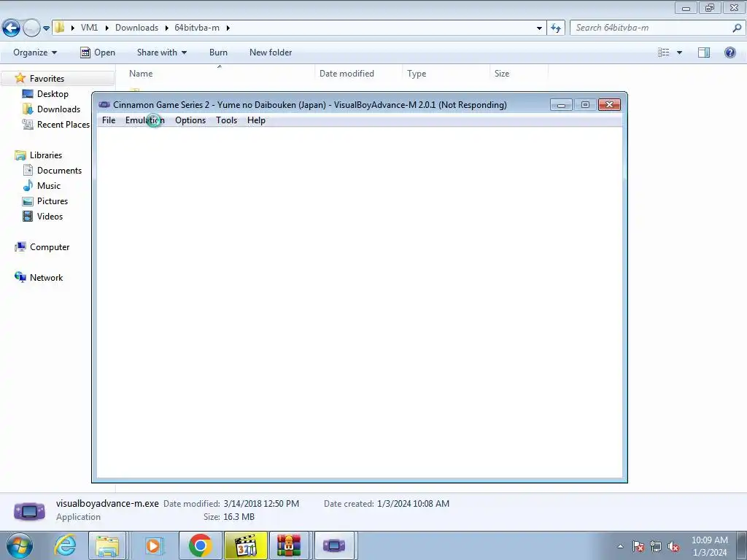Click the search magnifier icon

click(737, 28)
